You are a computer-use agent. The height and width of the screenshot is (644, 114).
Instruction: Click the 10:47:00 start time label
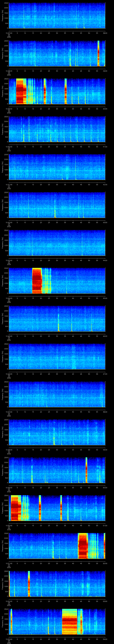[9, 412]
